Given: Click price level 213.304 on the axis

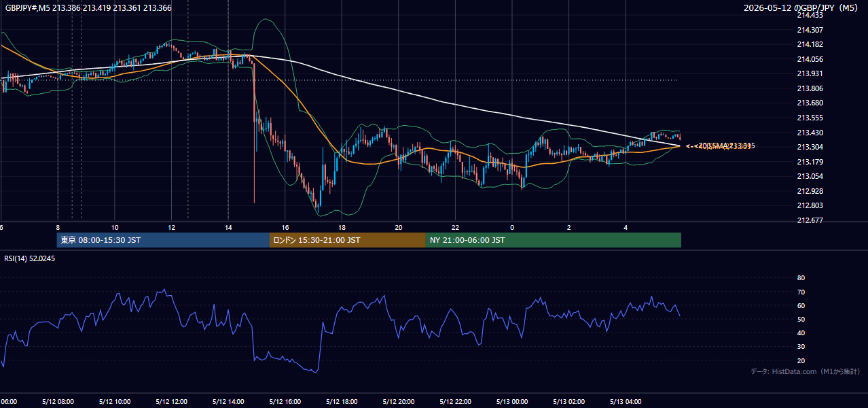Looking at the screenshot, I should (810, 147).
